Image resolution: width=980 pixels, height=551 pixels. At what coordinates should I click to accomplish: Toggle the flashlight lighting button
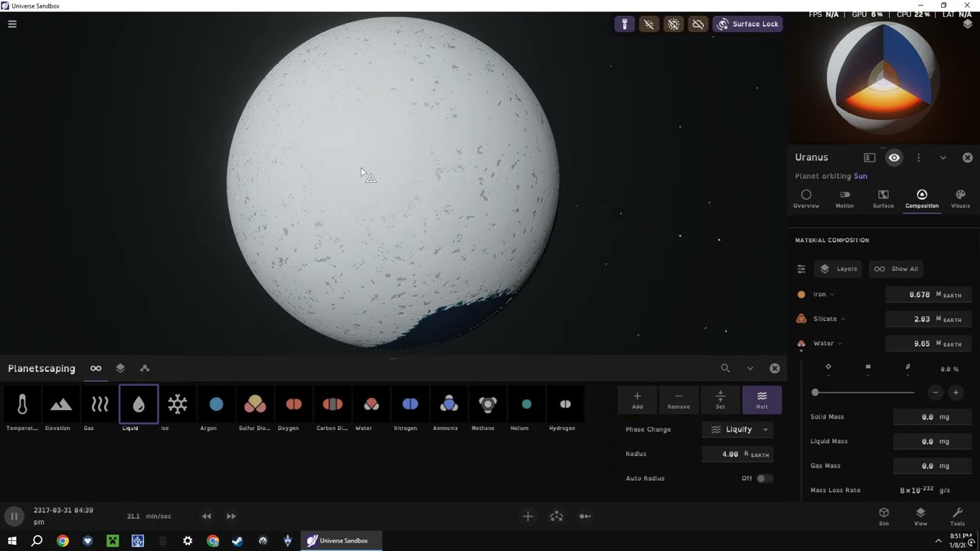coord(625,24)
